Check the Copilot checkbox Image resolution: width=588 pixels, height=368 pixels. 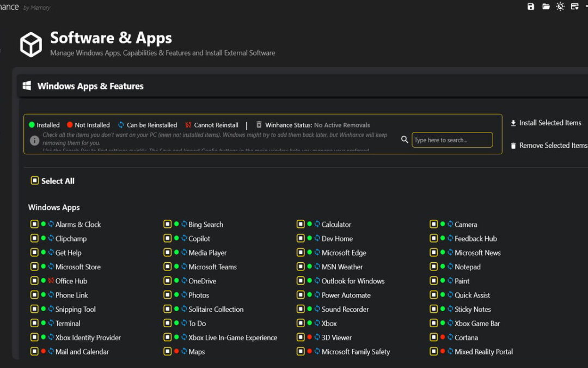pyautogui.click(x=167, y=238)
